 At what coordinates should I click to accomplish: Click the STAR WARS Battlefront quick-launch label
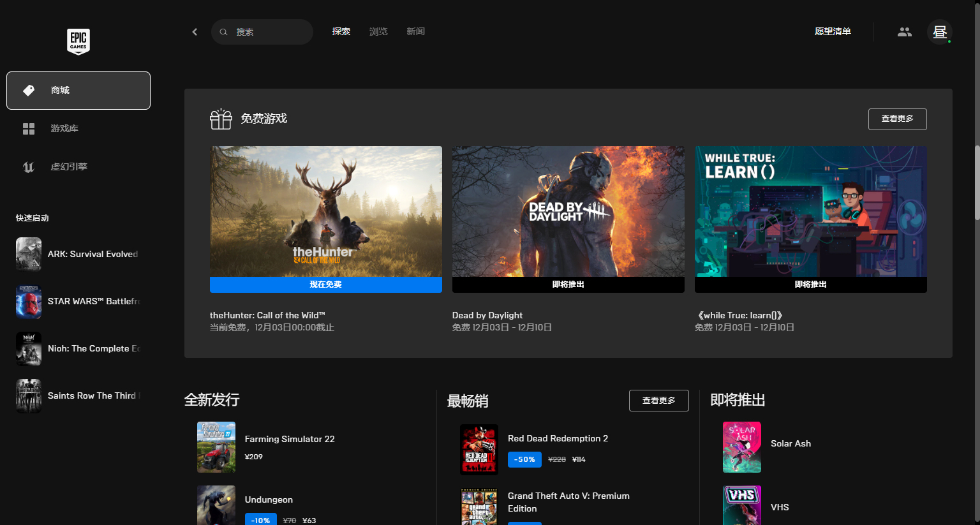94,301
